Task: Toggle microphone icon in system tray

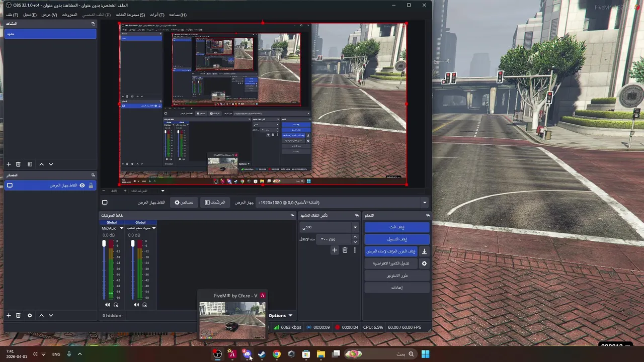Action: point(69,354)
